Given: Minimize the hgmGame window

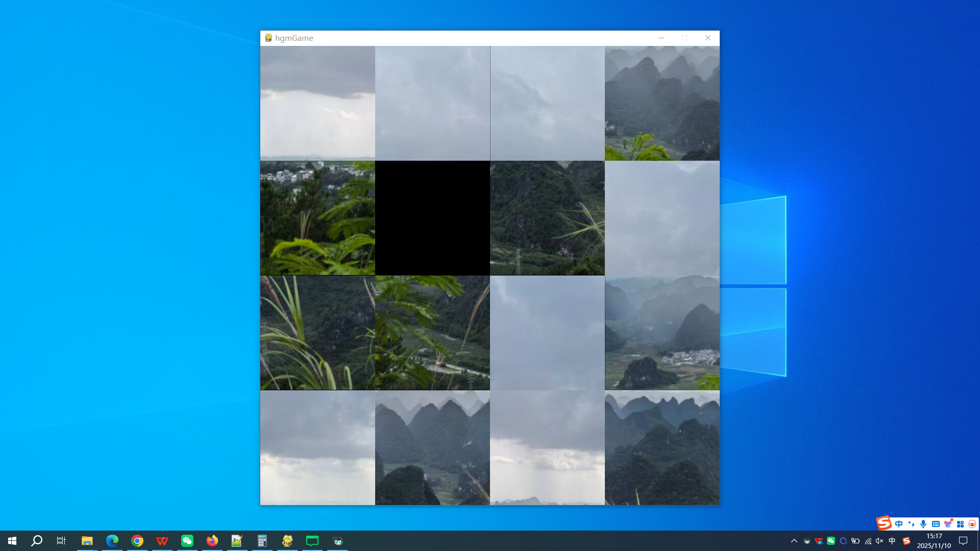Looking at the screenshot, I should click(661, 38).
